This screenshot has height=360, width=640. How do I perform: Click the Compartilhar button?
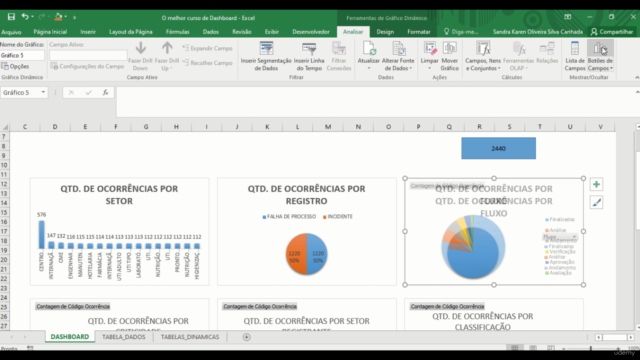pyautogui.click(x=611, y=32)
